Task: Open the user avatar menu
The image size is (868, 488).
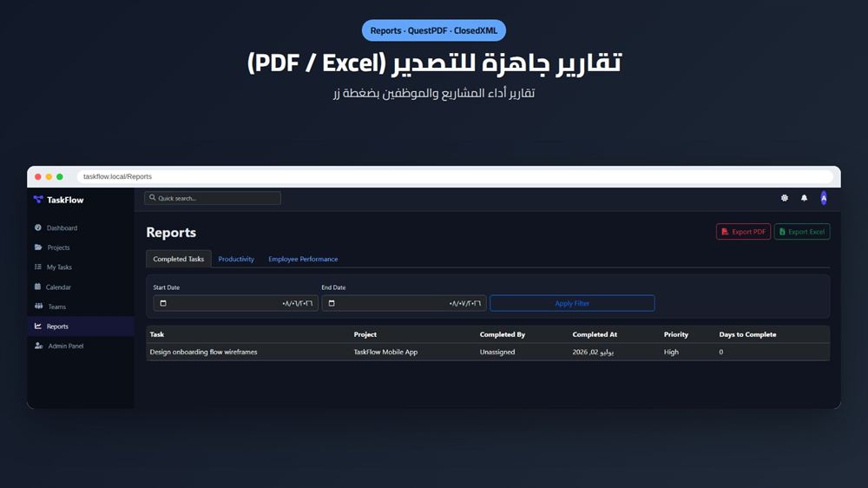Action: pos(824,198)
